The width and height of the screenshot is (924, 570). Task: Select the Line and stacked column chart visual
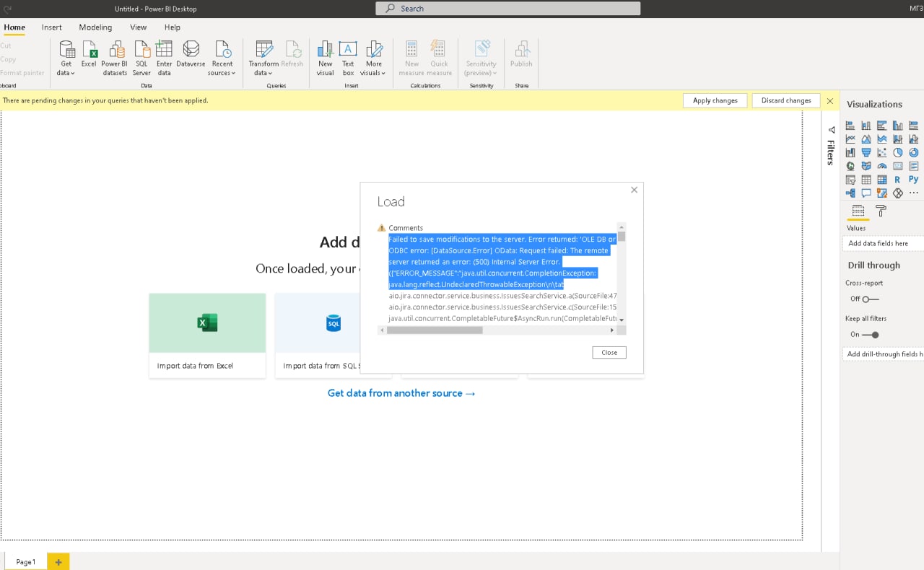point(898,139)
